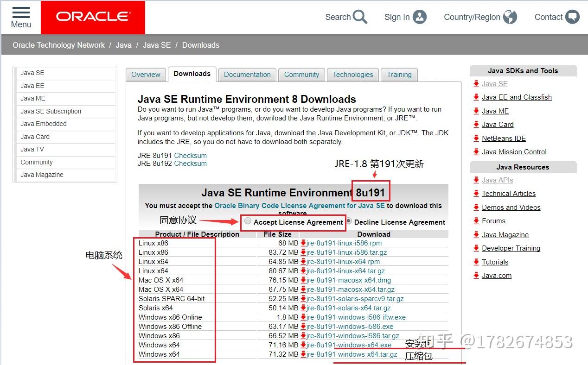Open Java Card link in right panel
Screen dimensions: 588x365
tap(498, 125)
